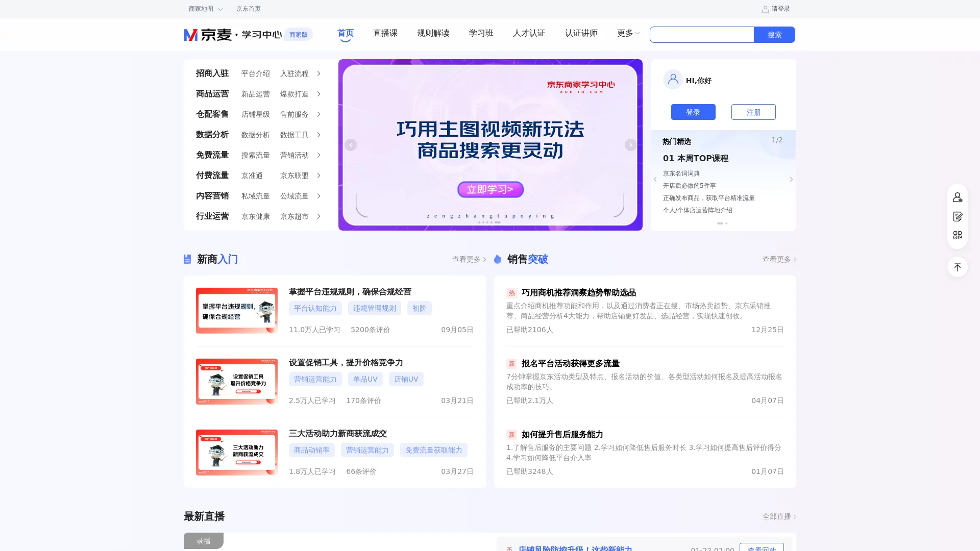
Task: Click the 京麦学习中心 logo
Action: coord(232,34)
